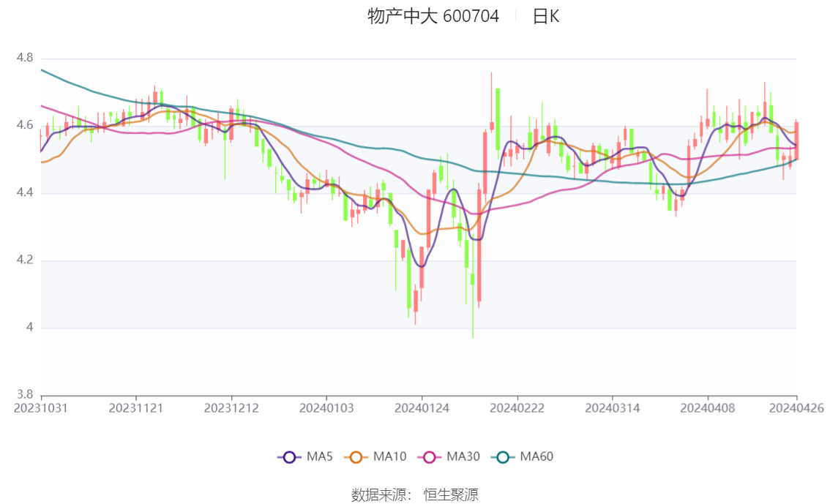This screenshot has height=504, width=830.
Task: Select the 20240124 date axis label
Action: pos(422,408)
